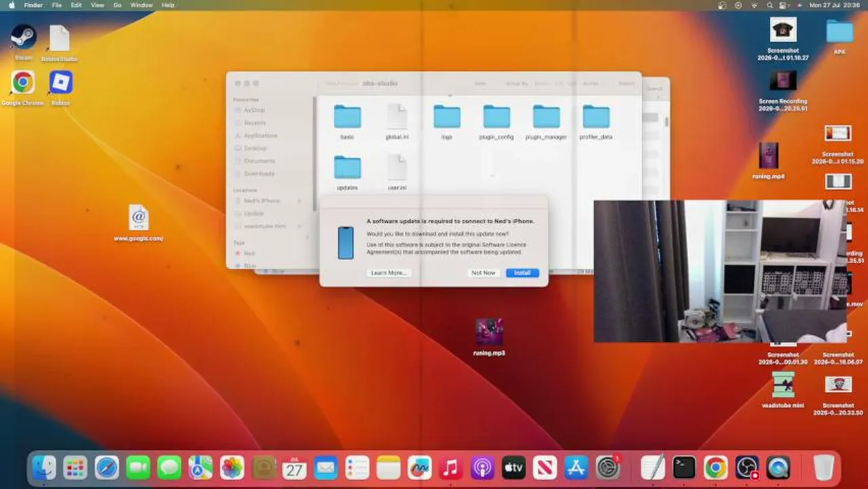Viewport: 868px width, 489px height.
Task: Launch Mail from the Dock
Action: pyautogui.click(x=325, y=467)
